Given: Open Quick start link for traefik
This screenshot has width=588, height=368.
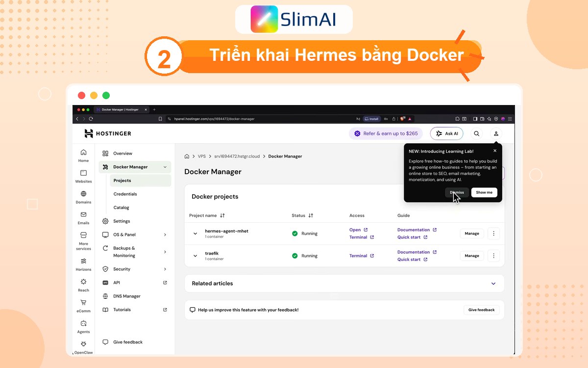Looking at the screenshot, I should tap(412, 260).
